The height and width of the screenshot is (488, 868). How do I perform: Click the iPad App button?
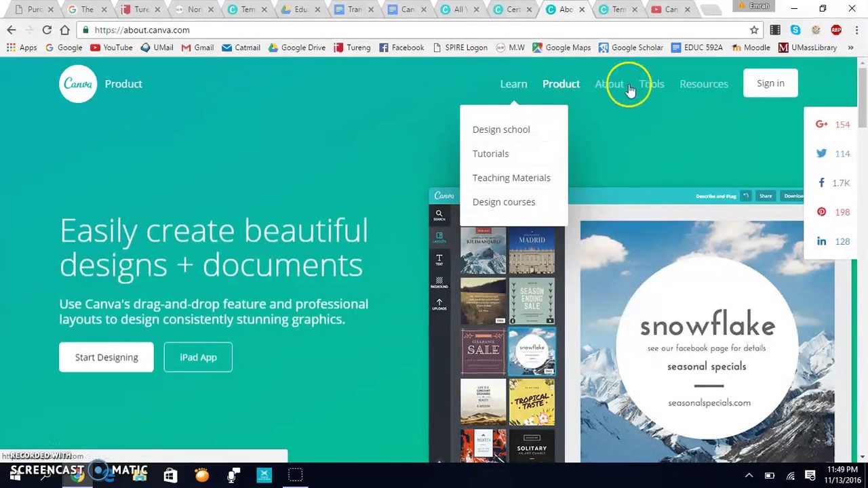click(198, 357)
